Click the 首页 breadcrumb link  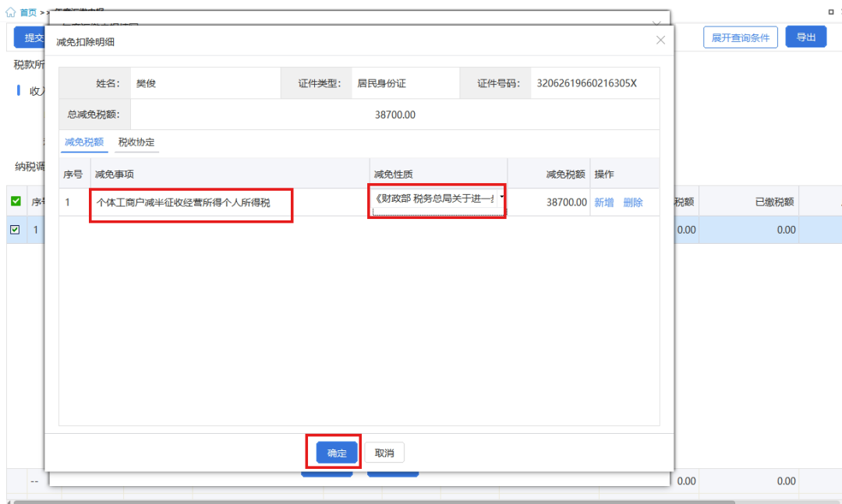pos(28,12)
